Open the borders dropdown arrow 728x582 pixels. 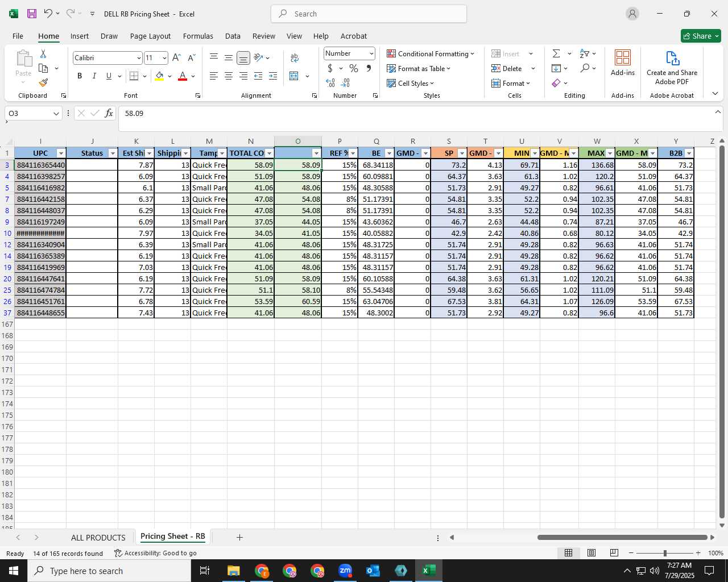pos(145,76)
